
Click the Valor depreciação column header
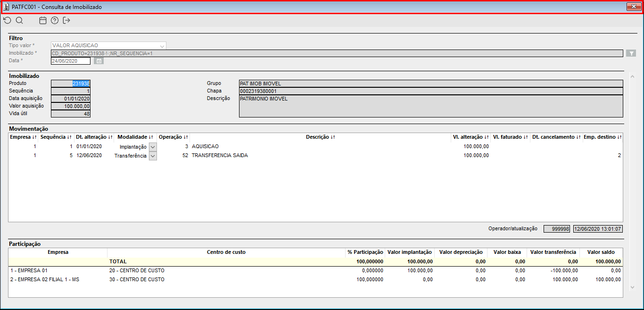click(x=461, y=252)
